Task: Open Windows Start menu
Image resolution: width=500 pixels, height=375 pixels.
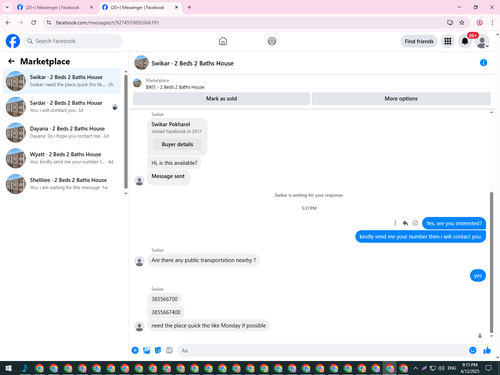Action: (8, 368)
